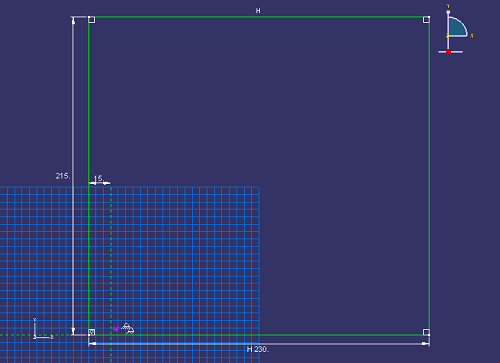500x363 pixels.
Task: Click inside the blue sketch grid area
Action: (183, 260)
